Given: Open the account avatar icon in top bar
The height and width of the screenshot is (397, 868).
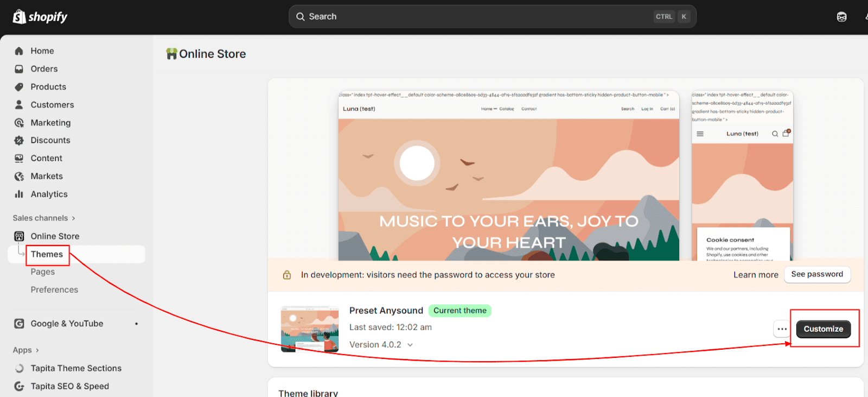Looking at the screenshot, I should [x=841, y=17].
